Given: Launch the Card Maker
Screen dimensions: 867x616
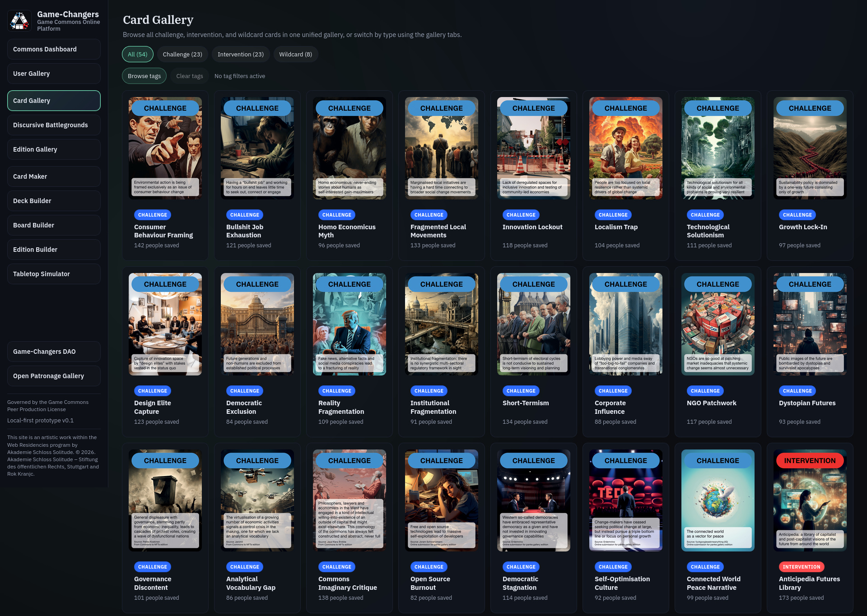Looking at the screenshot, I should [54, 176].
